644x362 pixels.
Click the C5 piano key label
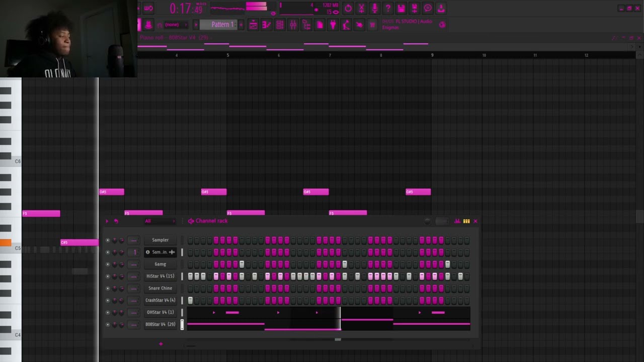click(x=18, y=248)
